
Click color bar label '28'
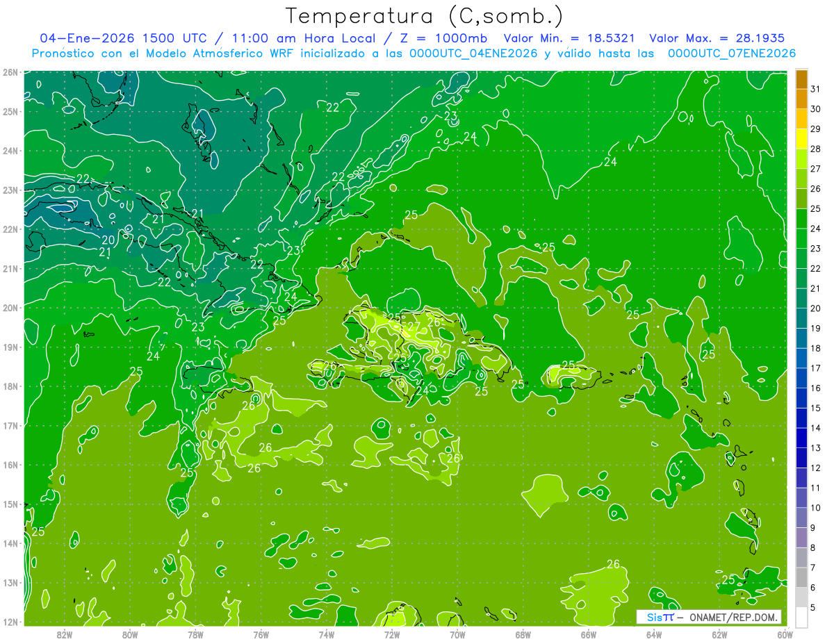point(815,149)
